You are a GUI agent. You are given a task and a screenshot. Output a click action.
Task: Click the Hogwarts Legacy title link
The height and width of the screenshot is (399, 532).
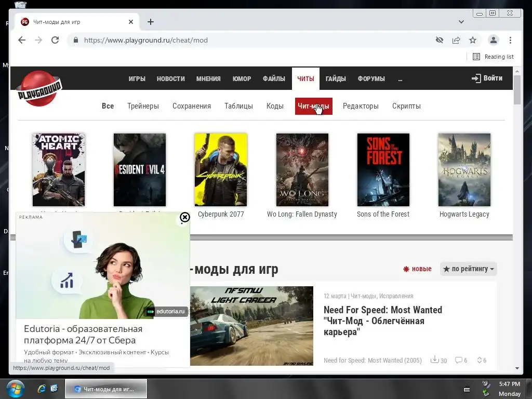tap(464, 214)
